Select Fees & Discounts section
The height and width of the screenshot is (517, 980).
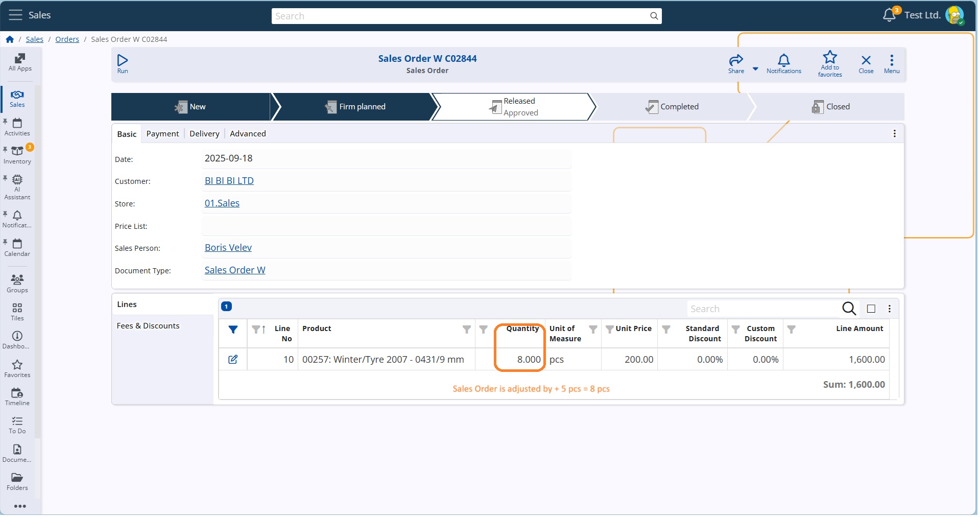[x=162, y=326]
